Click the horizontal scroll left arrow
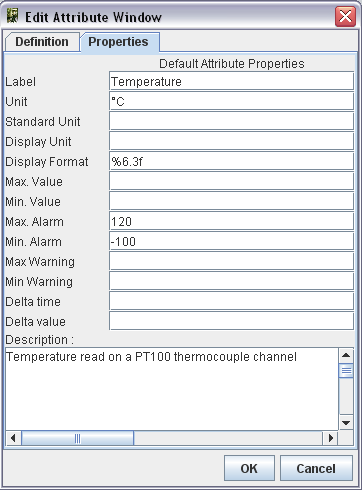The height and width of the screenshot is (491, 363). click(13, 438)
